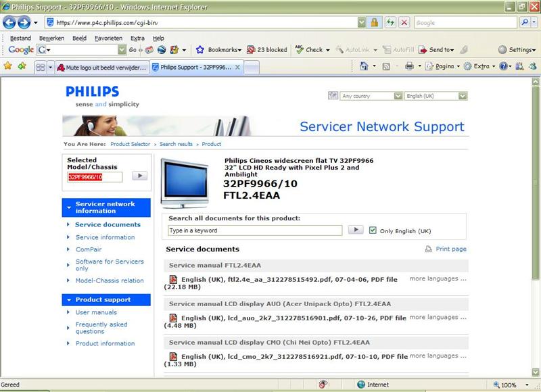Click the Philips logo

[92, 92]
